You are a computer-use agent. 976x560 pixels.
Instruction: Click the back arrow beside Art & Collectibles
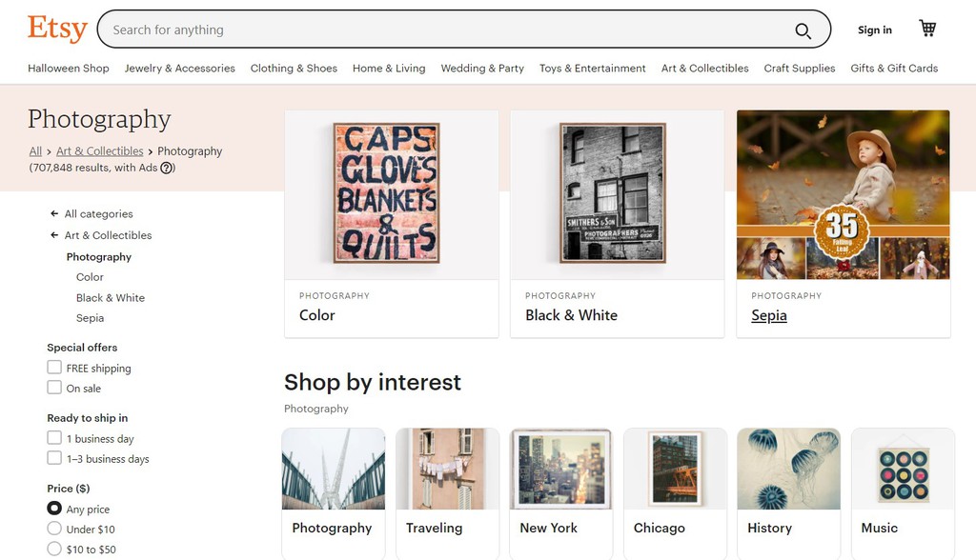click(x=54, y=235)
